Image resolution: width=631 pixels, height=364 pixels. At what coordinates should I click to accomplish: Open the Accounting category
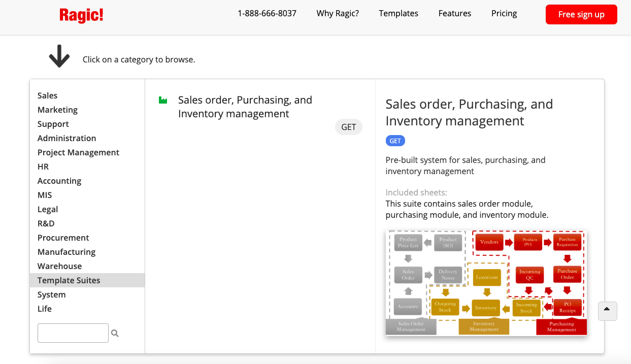pos(59,181)
